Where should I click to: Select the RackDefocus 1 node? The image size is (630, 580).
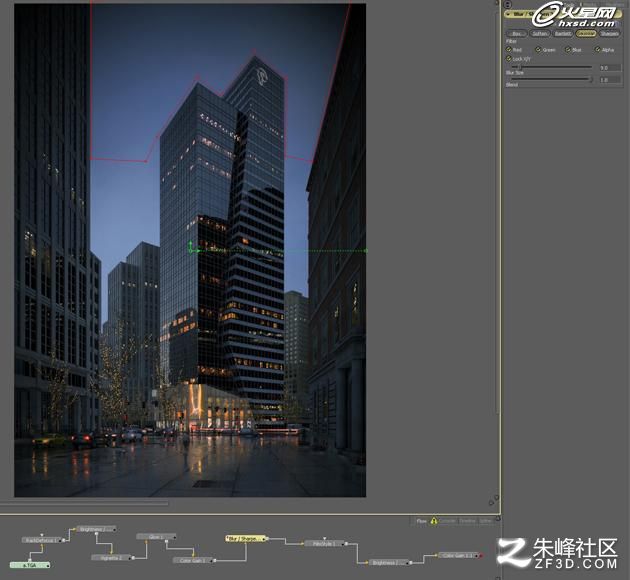coord(43,540)
